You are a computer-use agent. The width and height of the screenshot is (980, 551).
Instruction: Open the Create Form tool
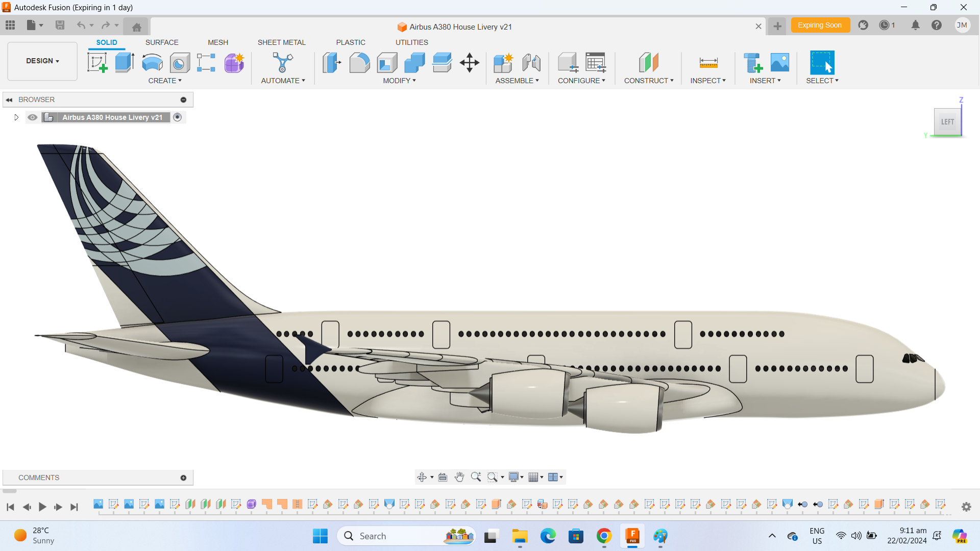point(234,62)
